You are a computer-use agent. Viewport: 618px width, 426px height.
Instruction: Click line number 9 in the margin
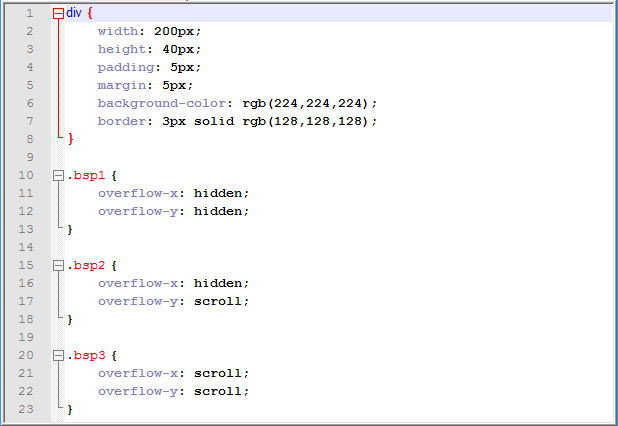click(30, 158)
